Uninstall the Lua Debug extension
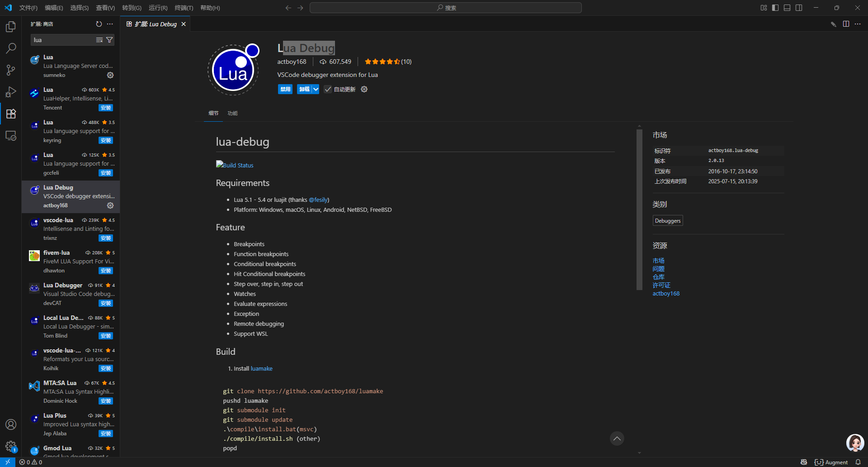This screenshot has width=868, height=467. pos(304,89)
